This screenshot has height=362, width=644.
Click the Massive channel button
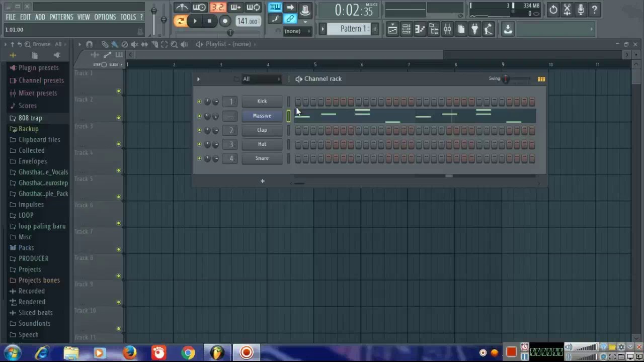pyautogui.click(x=262, y=116)
